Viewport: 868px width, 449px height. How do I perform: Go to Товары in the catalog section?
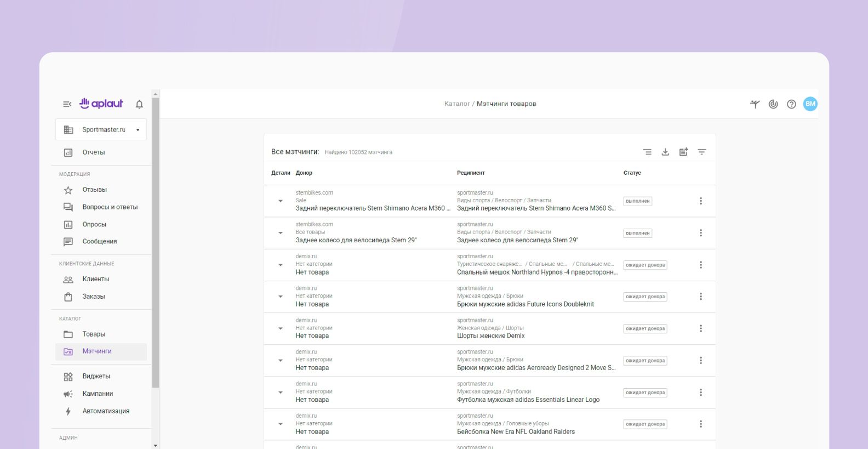click(94, 334)
